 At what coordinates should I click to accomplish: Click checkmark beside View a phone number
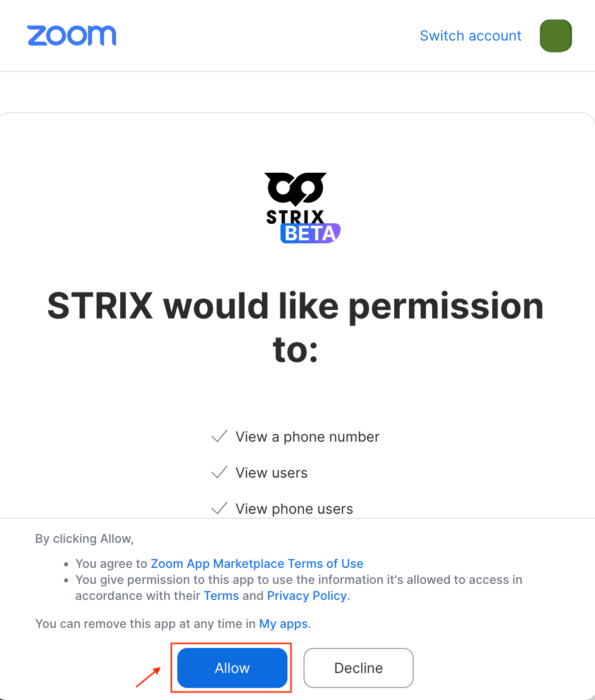[219, 437]
